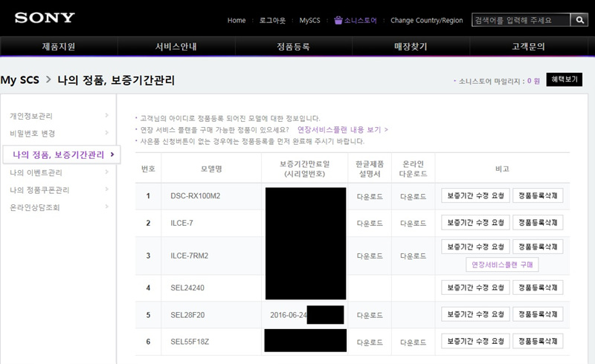The width and height of the screenshot is (595, 364).
Task: Type in the search input field
Action: point(520,20)
